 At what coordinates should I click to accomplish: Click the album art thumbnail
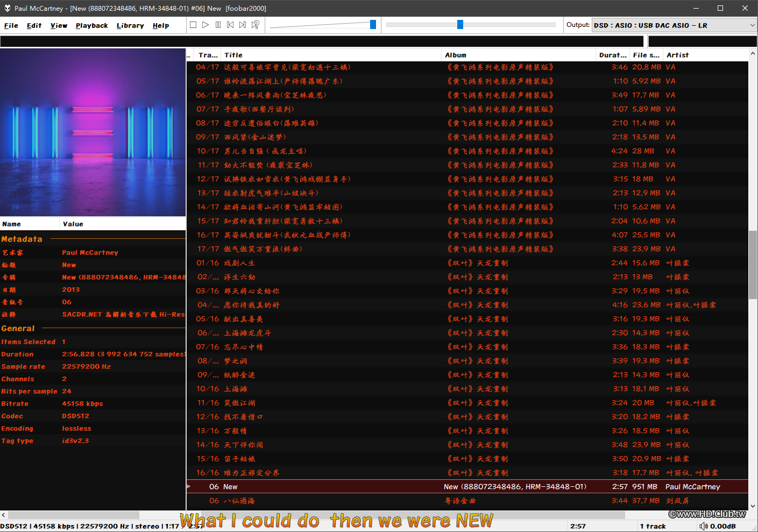(93, 132)
